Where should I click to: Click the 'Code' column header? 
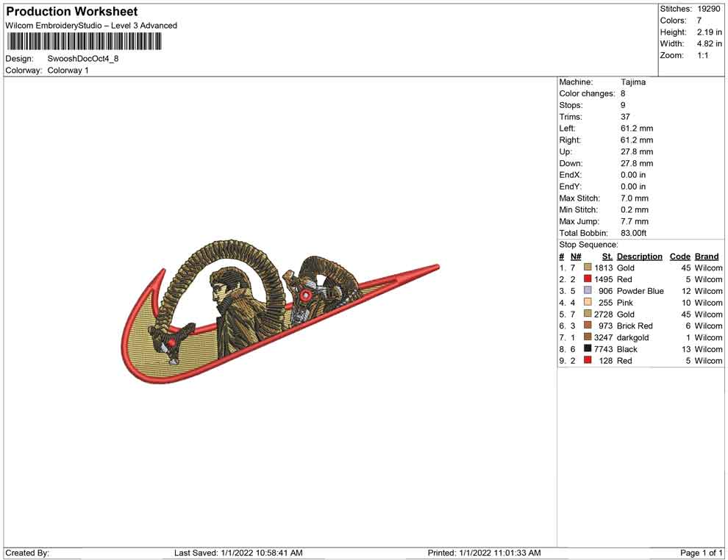(679, 256)
